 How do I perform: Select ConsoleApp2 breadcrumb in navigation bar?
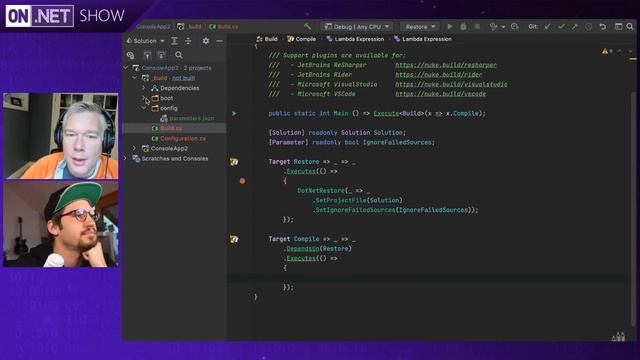pyautogui.click(x=153, y=27)
